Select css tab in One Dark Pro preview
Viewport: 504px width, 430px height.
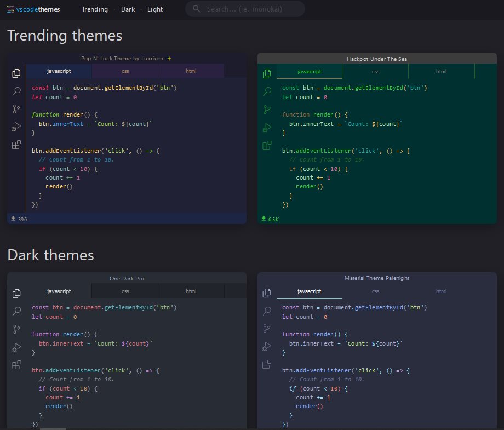[x=125, y=291]
